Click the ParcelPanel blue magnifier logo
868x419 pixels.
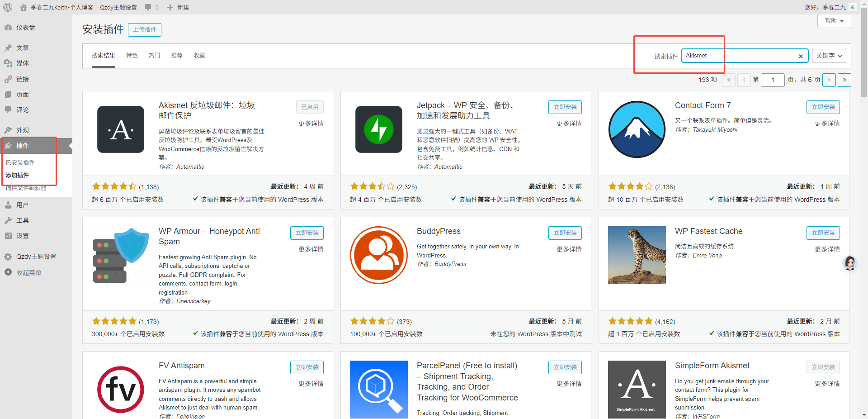[x=379, y=390]
